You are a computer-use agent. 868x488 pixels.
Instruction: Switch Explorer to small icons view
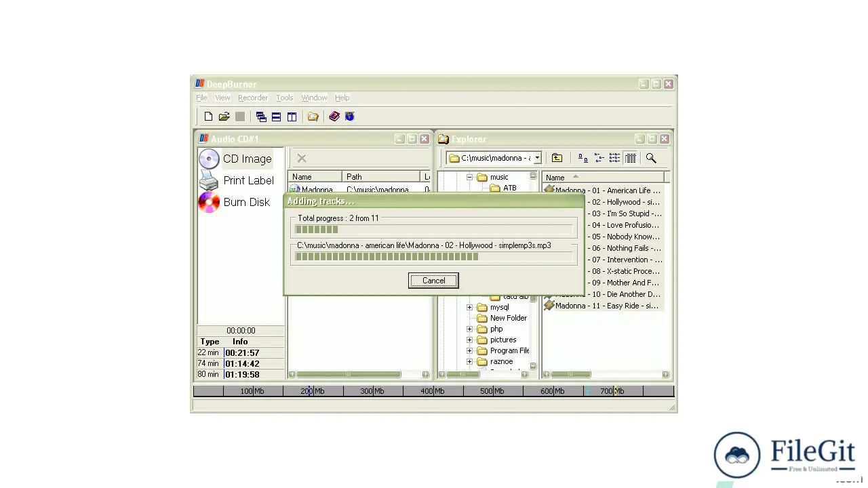[x=599, y=158]
